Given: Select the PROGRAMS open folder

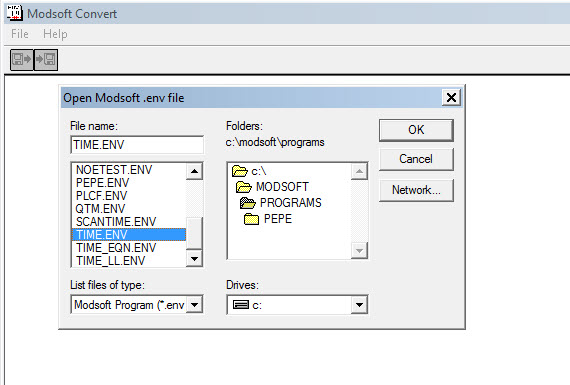Looking at the screenshot, I should click(281, 202).
